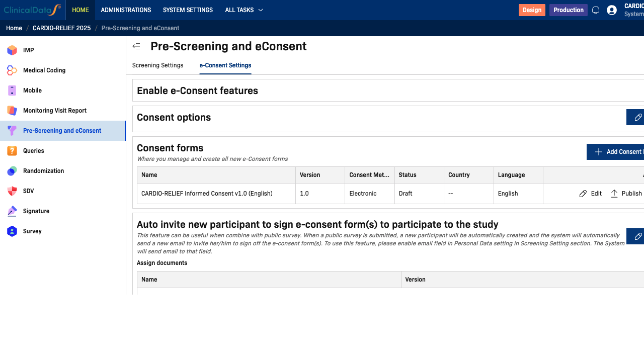Click the notification bell icon
The width and height of the screenshot is (644, 362).
[x=596, y=10]
